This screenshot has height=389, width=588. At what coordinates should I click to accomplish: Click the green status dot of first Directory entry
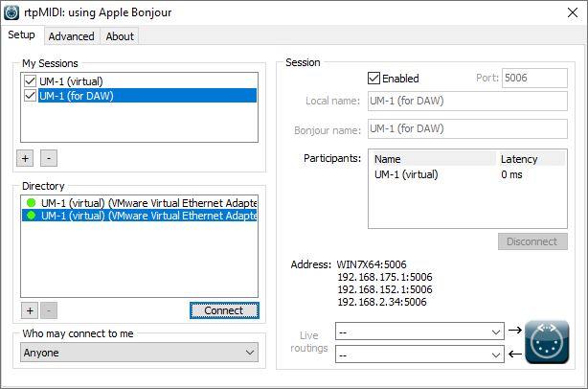pyautogui.click(x=32, y=203)
